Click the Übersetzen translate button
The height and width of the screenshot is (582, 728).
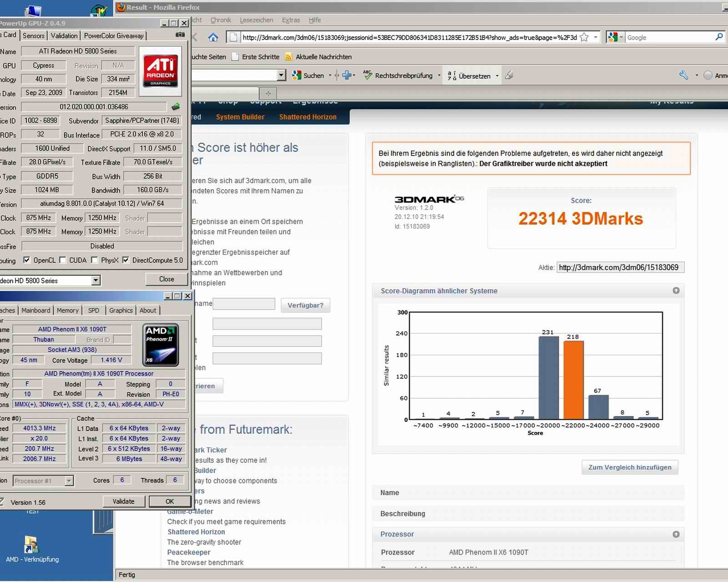469,75
